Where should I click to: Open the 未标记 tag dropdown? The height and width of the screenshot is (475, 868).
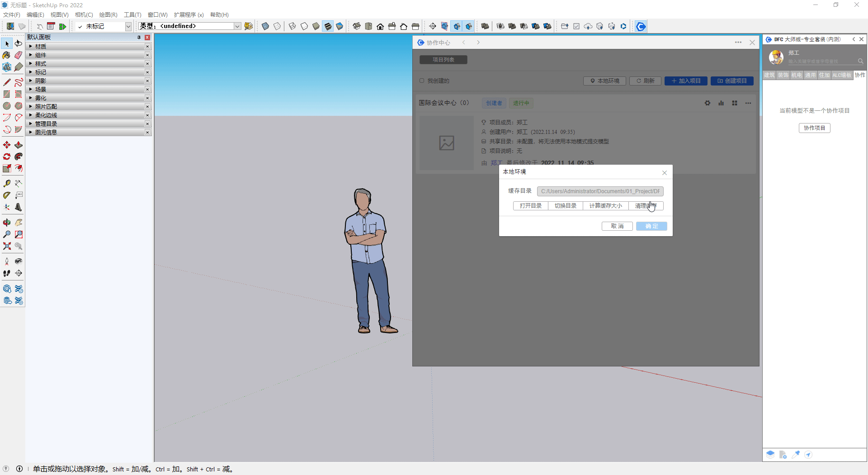click(x=128, y=26)
